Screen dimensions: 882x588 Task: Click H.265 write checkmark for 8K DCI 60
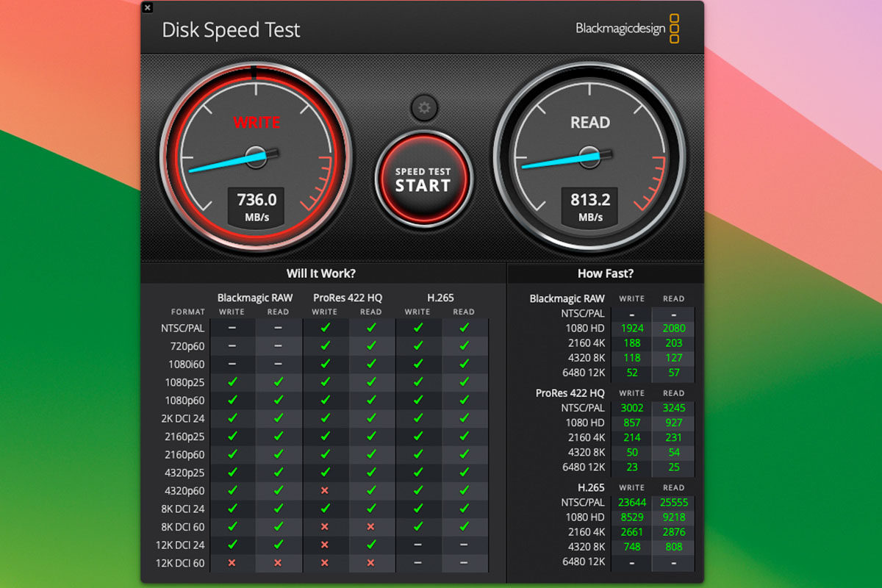point(417,527)
